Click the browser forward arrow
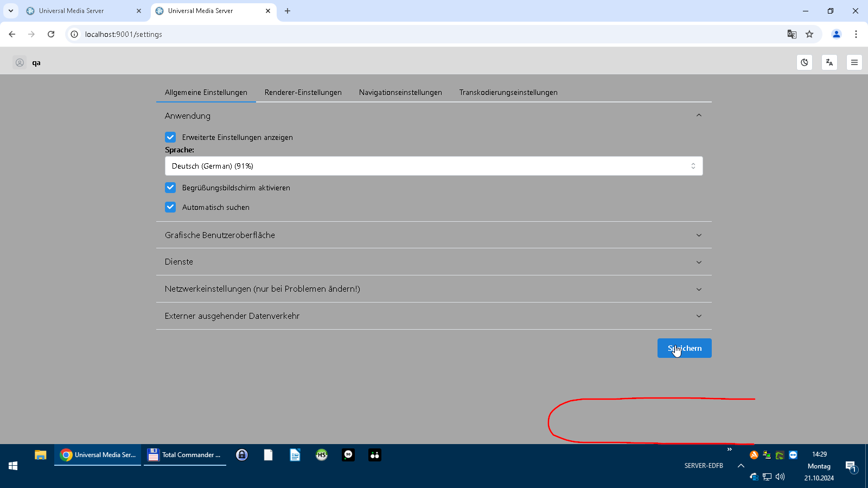 tap(31, 34)
